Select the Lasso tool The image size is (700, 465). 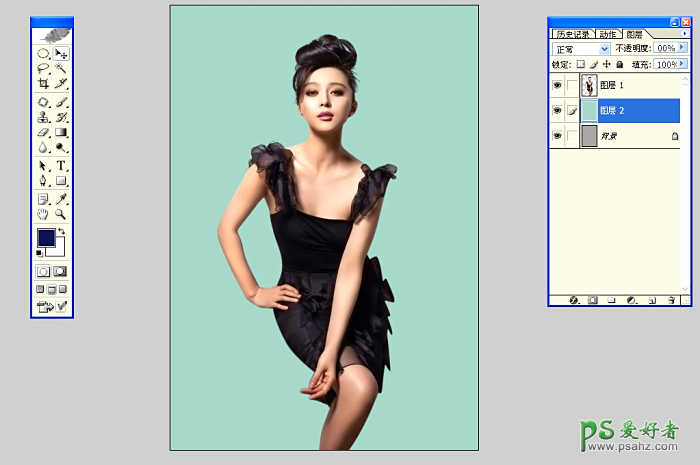click(x=43, y=69)
